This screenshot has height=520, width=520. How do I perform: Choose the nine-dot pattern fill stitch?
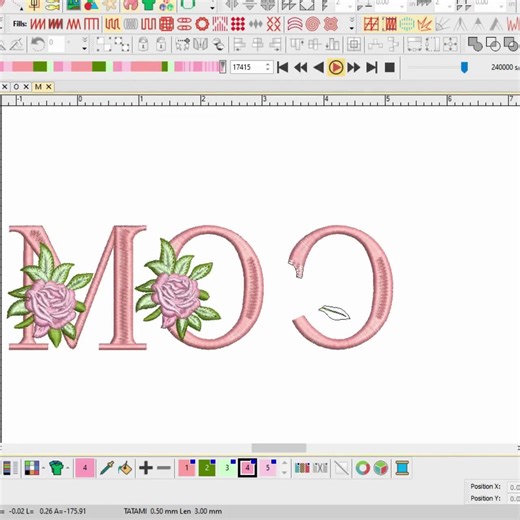pyautogui.click(x=238, y=24)
